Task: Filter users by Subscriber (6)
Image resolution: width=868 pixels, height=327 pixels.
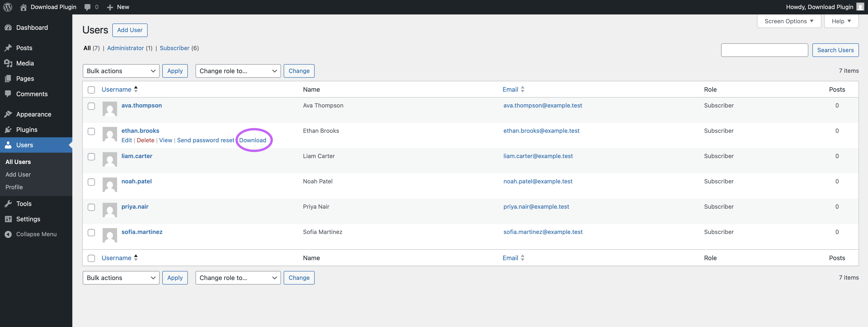Action: point(175,48)
